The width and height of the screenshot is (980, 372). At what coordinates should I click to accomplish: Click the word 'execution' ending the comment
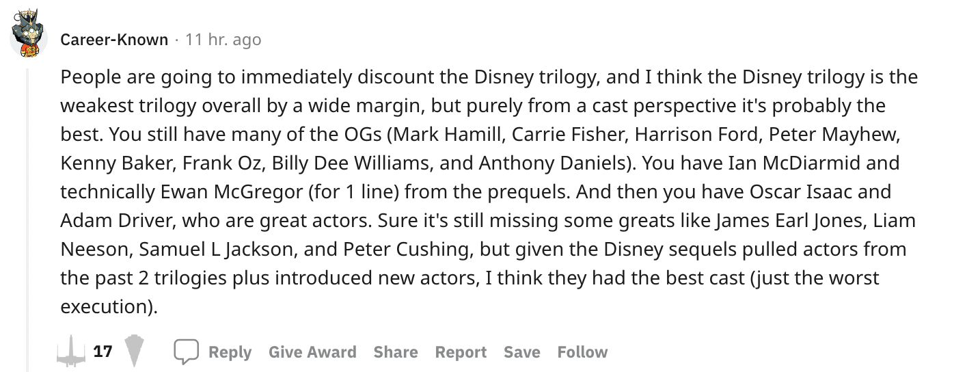(101, 307)
